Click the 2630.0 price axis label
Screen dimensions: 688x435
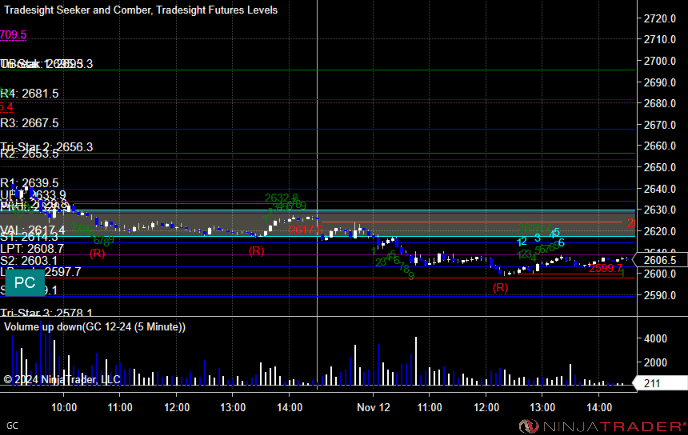(x=659, y=210)
